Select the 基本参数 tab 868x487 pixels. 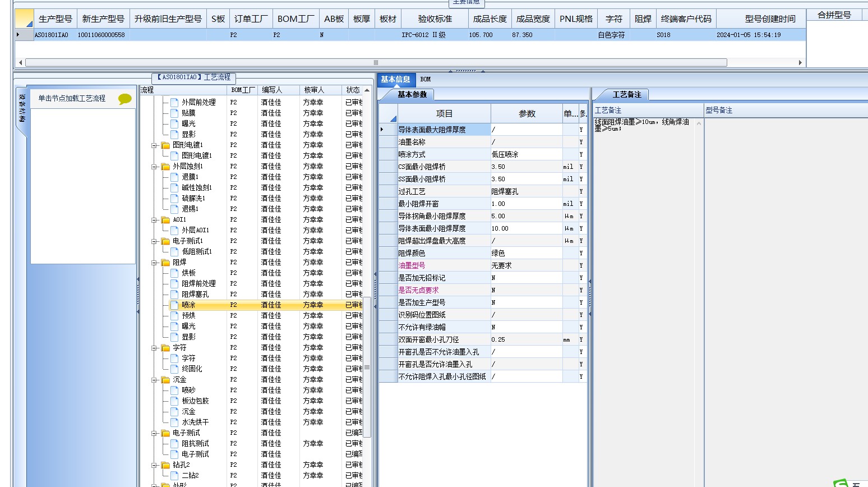pyautogui.click(x=412, y=94)
